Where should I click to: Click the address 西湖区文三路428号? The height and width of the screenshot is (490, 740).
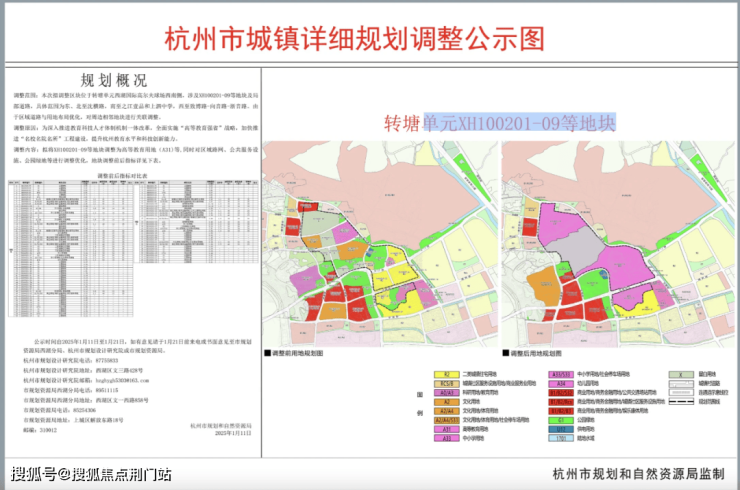click(x=119, y=371)
